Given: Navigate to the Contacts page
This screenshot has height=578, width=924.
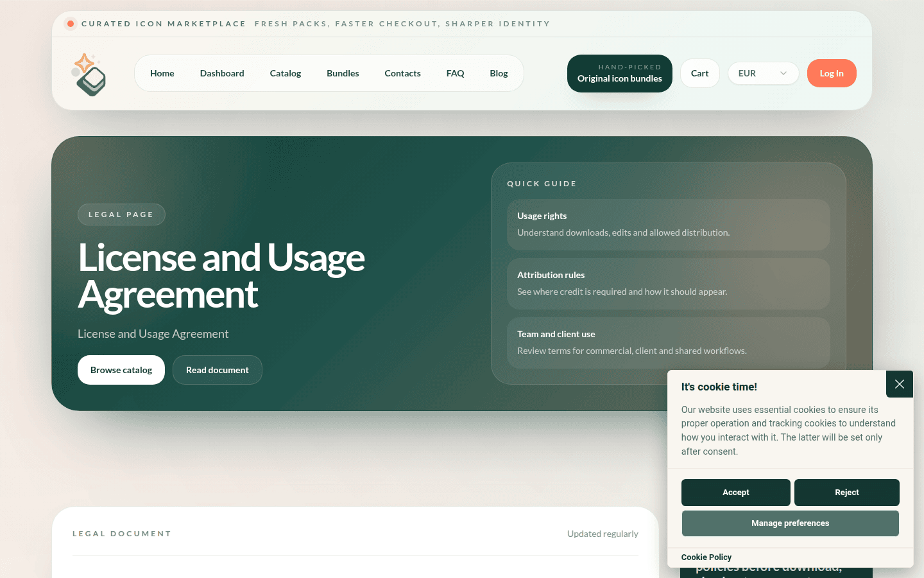Looking at the screenshot, I should pyautogui.click(x=402, y=73).
